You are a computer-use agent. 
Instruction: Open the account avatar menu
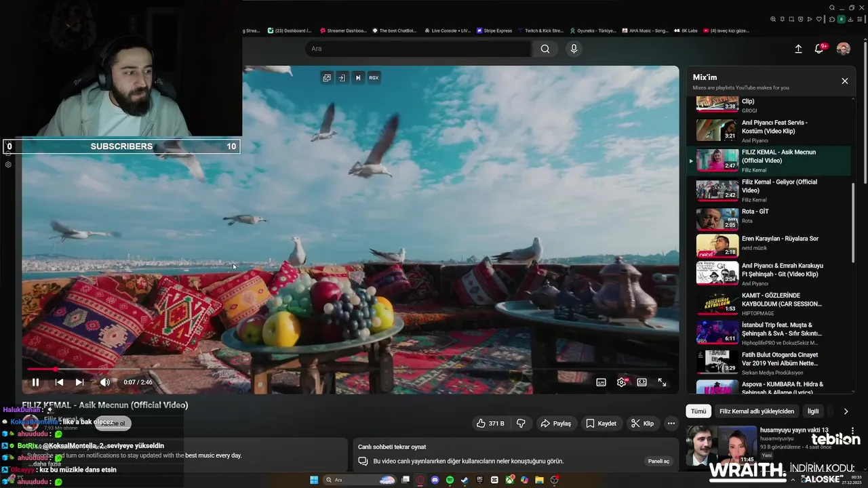pyautogui.click(x=844, y=49)
